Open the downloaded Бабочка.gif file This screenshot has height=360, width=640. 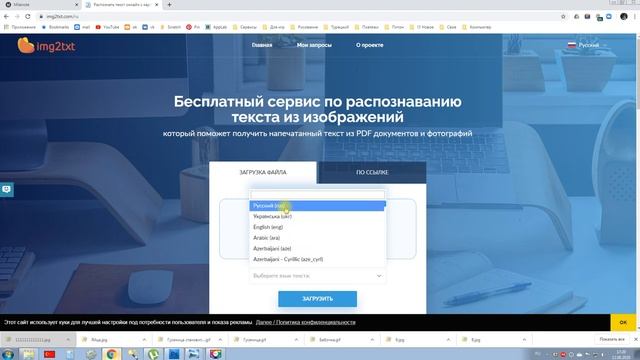click(x=330, y=340)
